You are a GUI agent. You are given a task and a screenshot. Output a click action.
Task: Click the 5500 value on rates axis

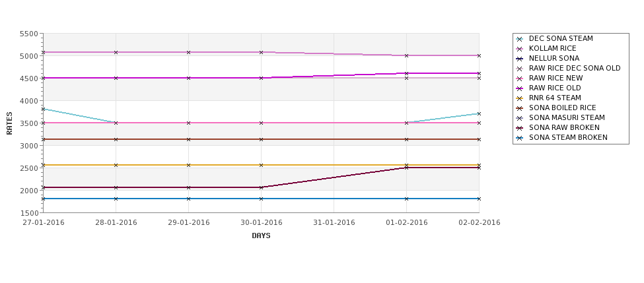tap(29, 34)
